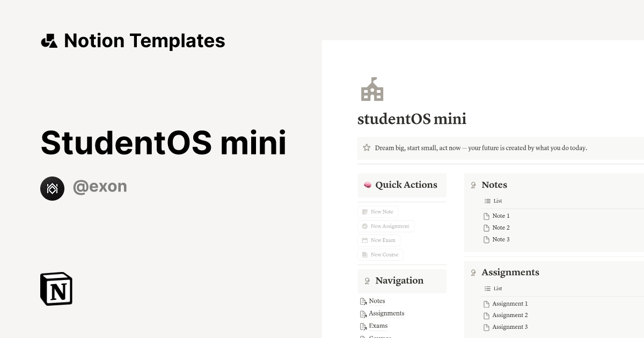The height and width of the screenshot is (338, 644).
Task: Click the school building page icon
Action: [x=372, y=89]
